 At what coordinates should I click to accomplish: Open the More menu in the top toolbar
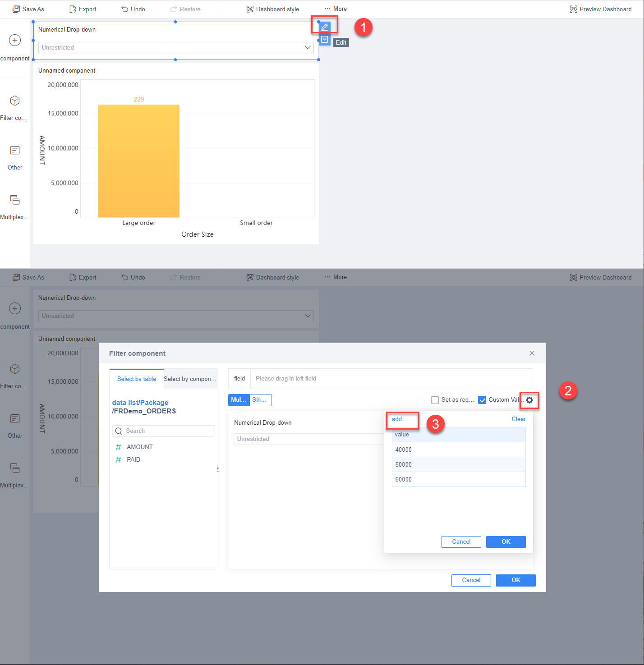(336, 9)
